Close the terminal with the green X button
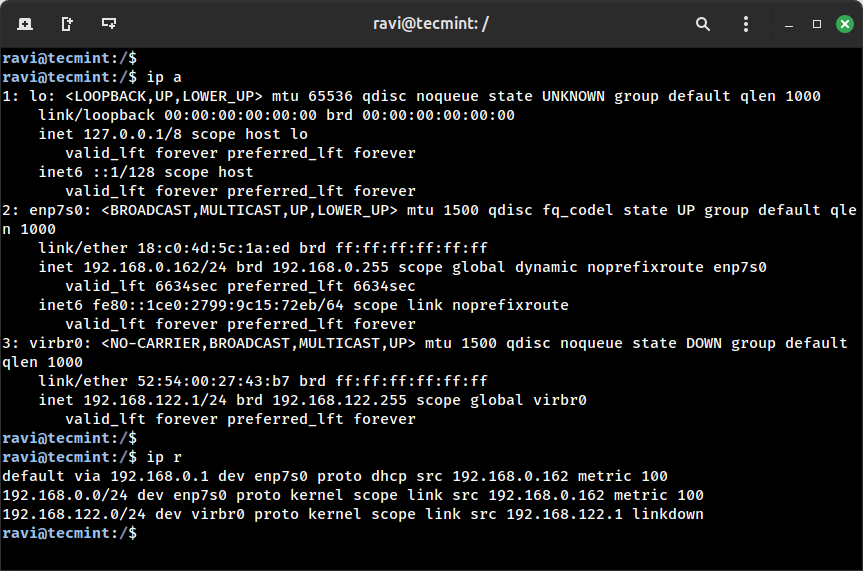The image size is (863, 571). (844, 23)
